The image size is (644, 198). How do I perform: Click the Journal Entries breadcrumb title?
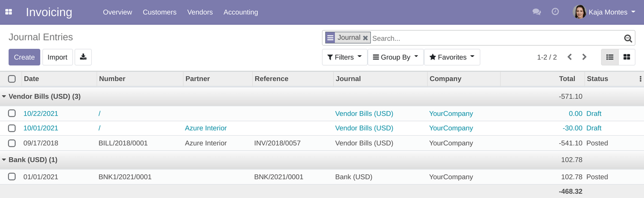click(x=41, y=38)
